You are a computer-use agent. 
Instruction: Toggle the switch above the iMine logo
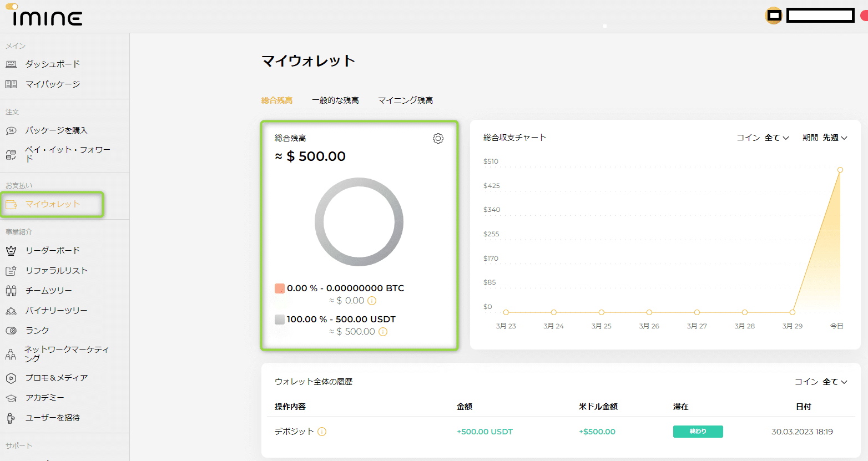(x=12, y=7)
